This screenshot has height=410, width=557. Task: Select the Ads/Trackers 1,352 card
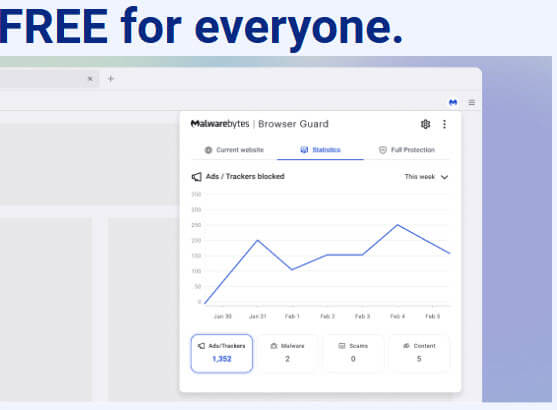pos(222,353)
